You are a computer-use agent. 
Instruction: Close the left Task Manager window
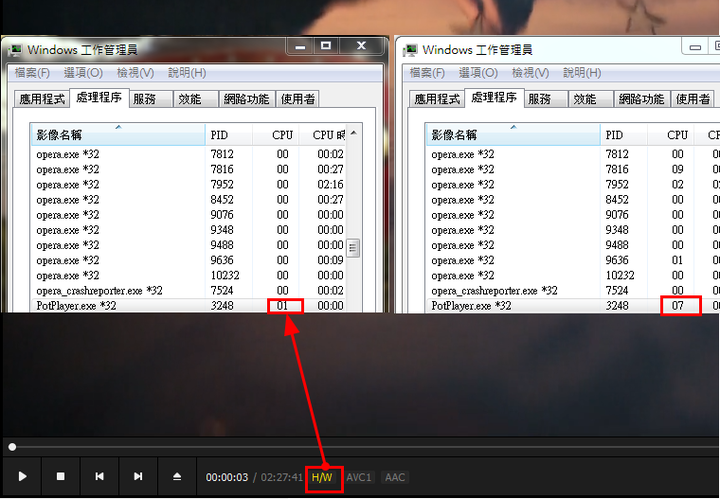pos(361,46)
